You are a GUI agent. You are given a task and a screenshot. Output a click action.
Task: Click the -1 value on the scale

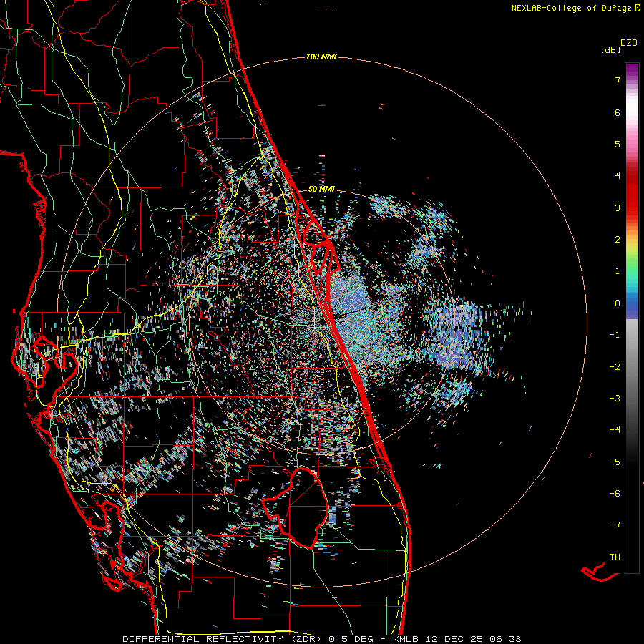point(615,335)
